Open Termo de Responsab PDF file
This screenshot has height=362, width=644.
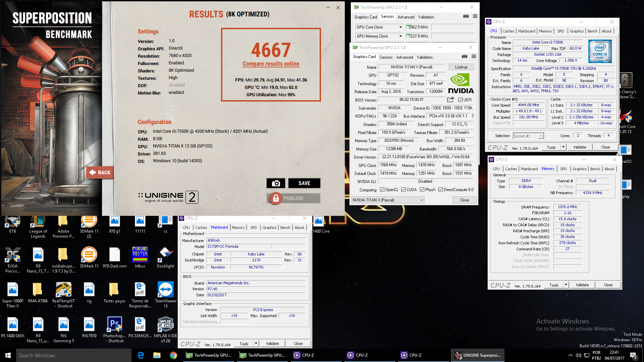point(140,295)
